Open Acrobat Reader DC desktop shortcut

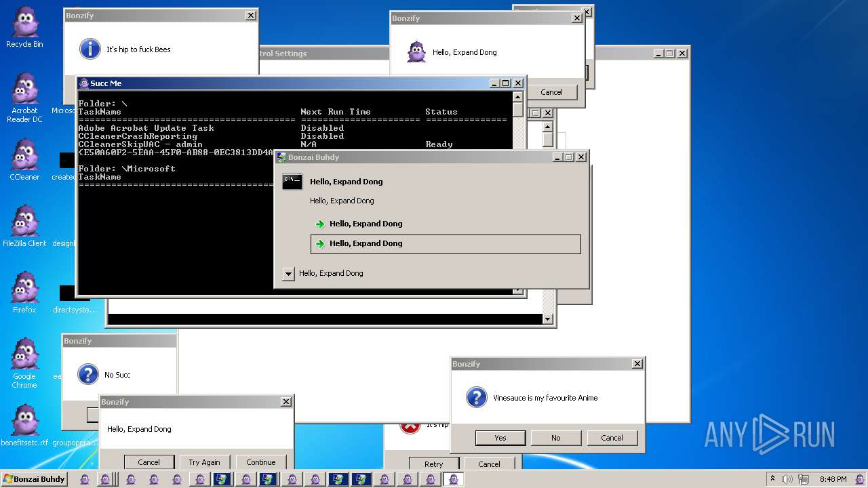24,98
